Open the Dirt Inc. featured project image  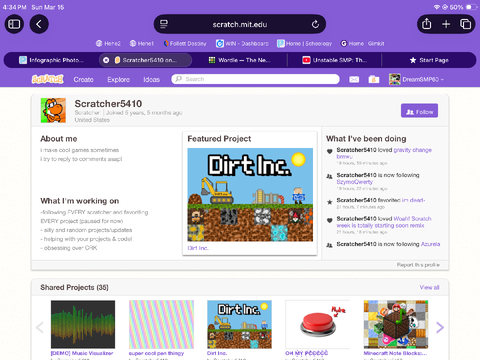tap(250, 195)
